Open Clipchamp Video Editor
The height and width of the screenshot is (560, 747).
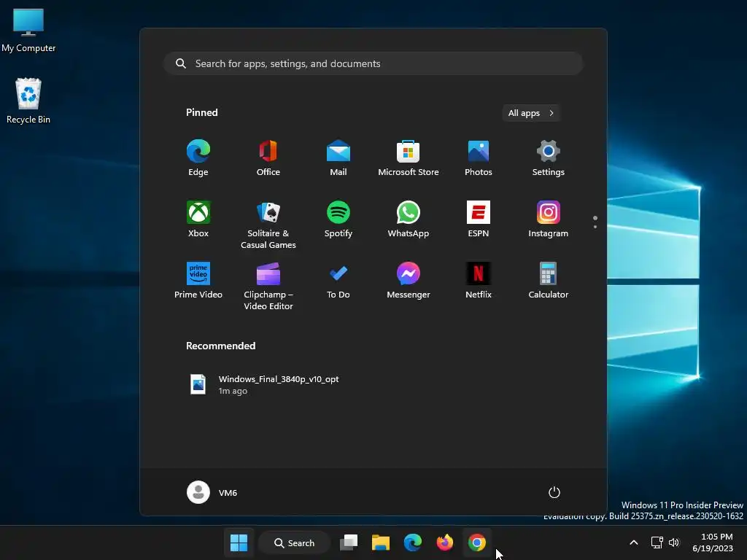[268, 286]
